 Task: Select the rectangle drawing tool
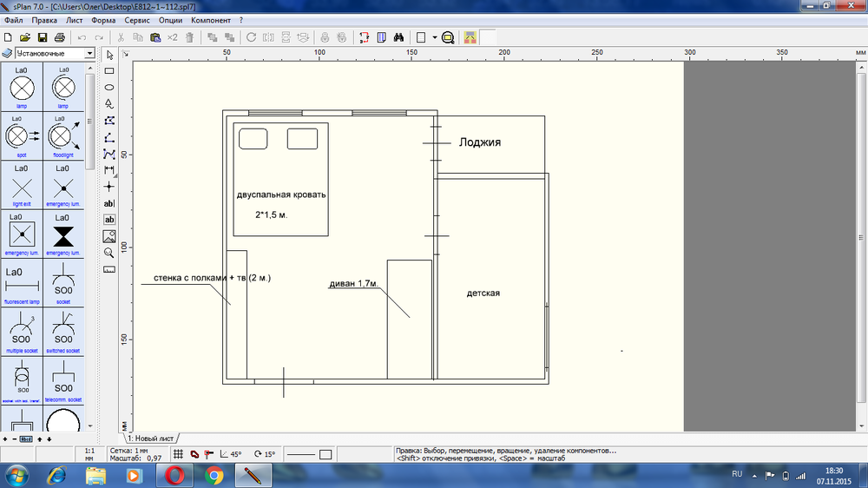click(x=109, y=71)
